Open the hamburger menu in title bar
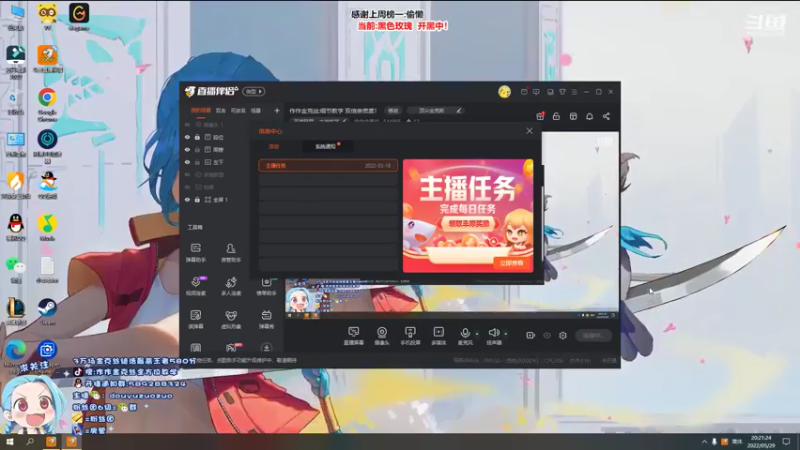The width and height of the screenshot is (800, 450). (x=574, y=92)
